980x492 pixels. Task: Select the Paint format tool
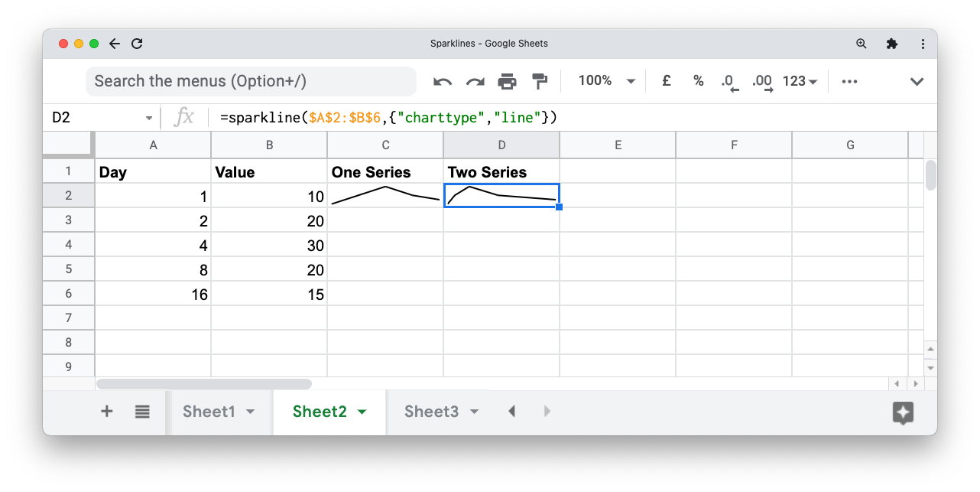point(540,80)
